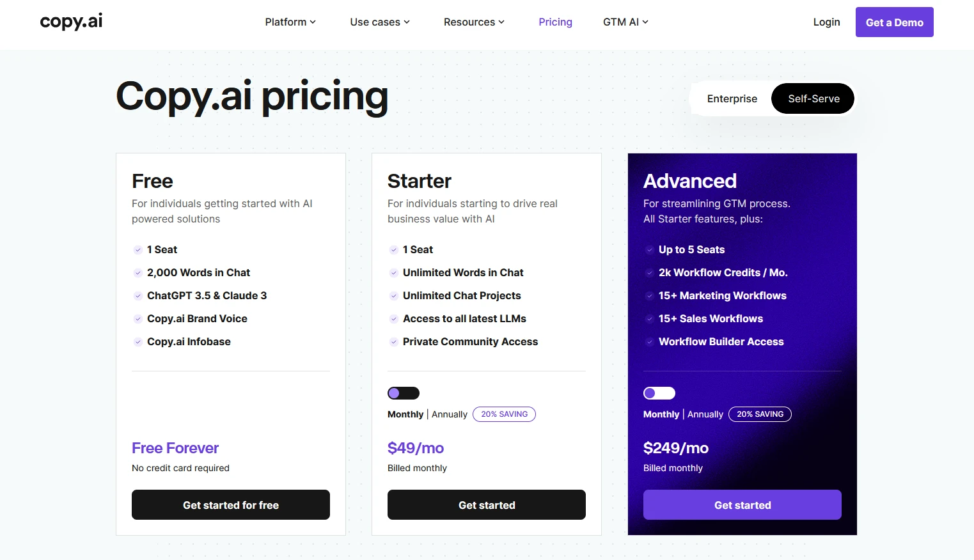Expand the Platform dropdown menu

tap(290, 22)
